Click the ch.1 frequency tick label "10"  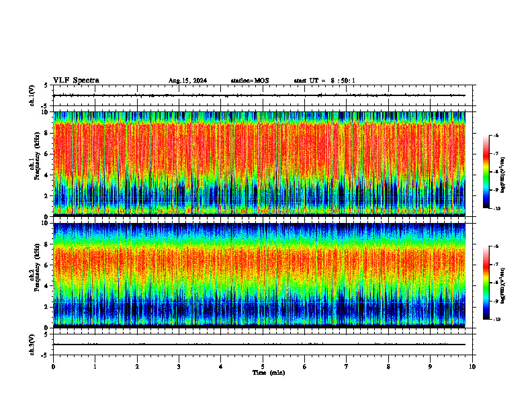pyautogui.click(x=45, y=112)
